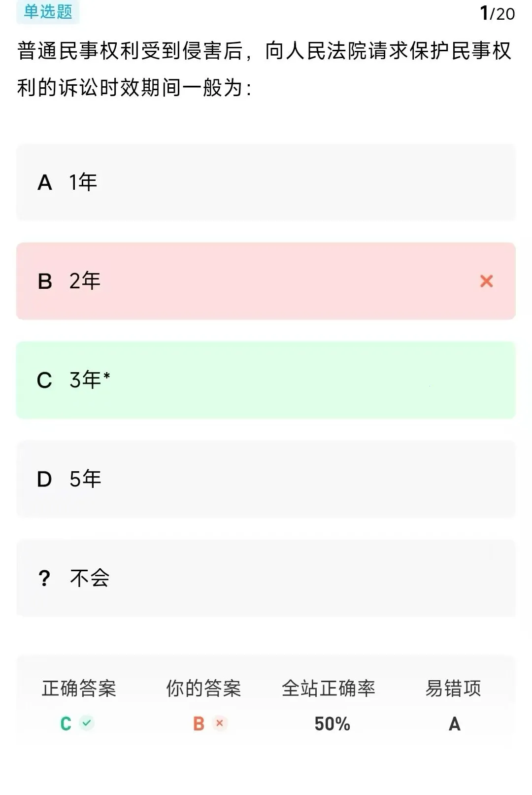
Task: Click the green letter C correct answer
Action: [x=66, y=724]
